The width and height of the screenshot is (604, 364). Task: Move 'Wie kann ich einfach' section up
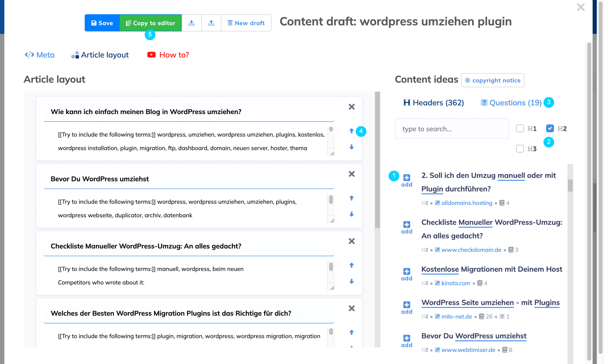352,131
